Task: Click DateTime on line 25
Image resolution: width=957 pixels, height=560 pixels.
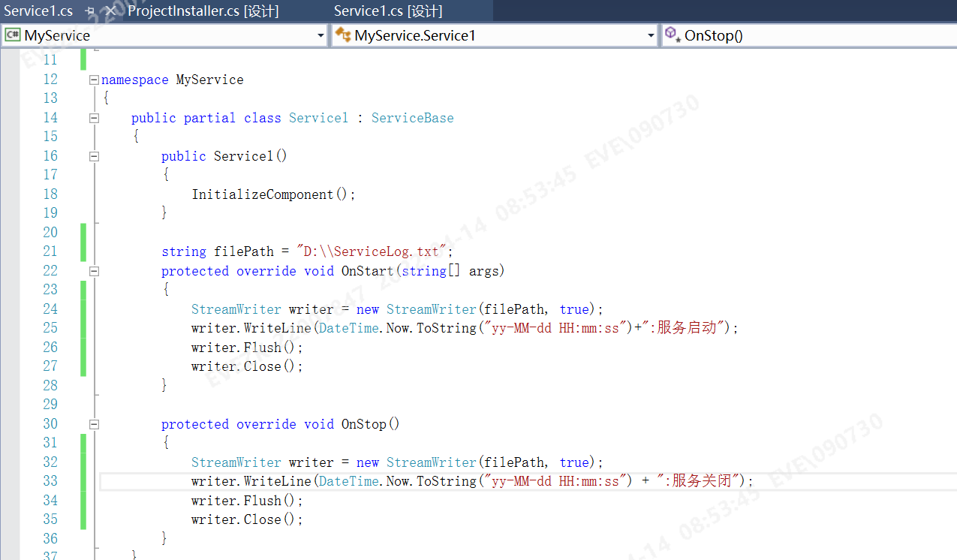Action: click(x=349, y=328)
